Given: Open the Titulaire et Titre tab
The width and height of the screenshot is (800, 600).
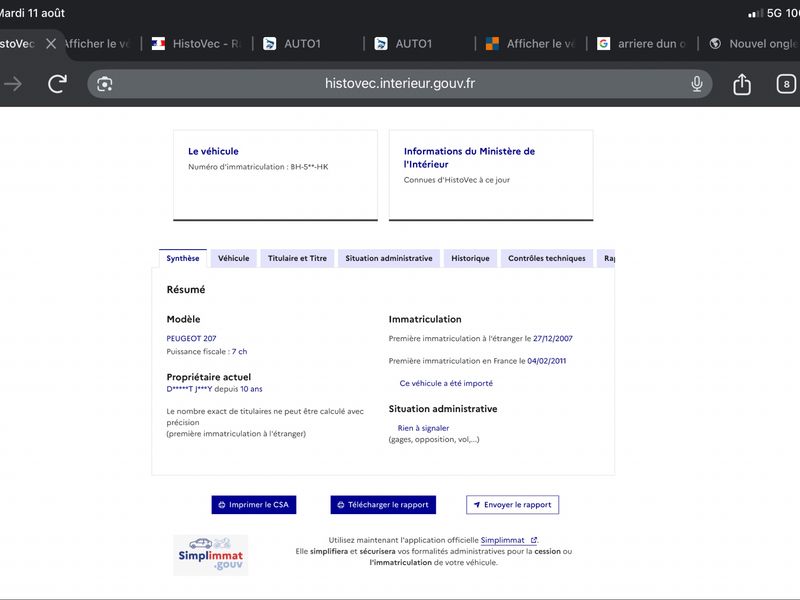Looking at the screenshot, I should coord(297,258).
